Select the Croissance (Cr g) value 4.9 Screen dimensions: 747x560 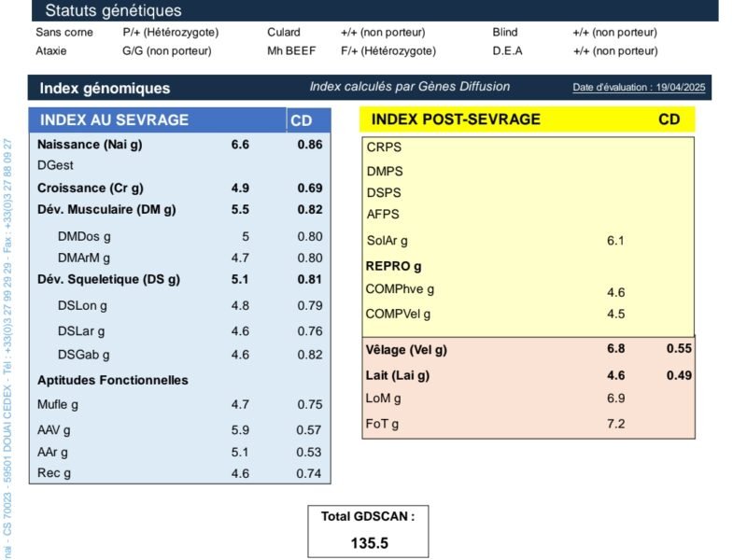(240, 188)
